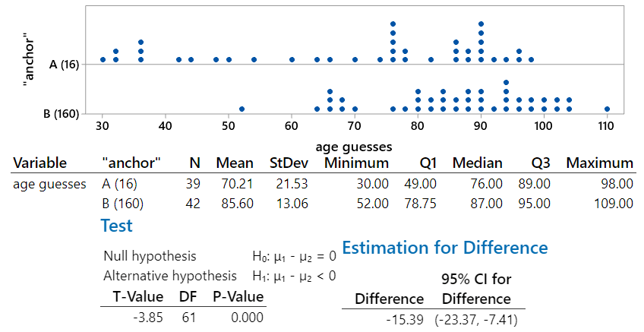
Task: Click the Variable column header
Action: click(40, 163)
